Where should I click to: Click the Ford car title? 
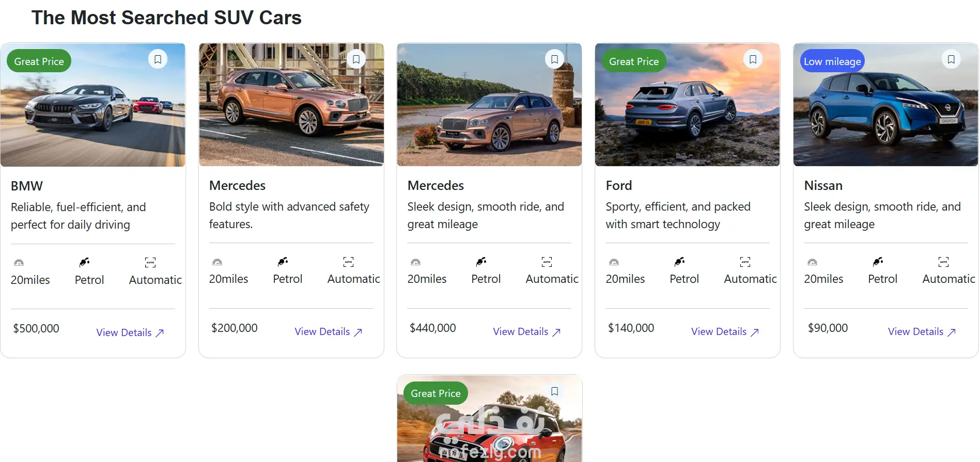click(x=619, y=185)
